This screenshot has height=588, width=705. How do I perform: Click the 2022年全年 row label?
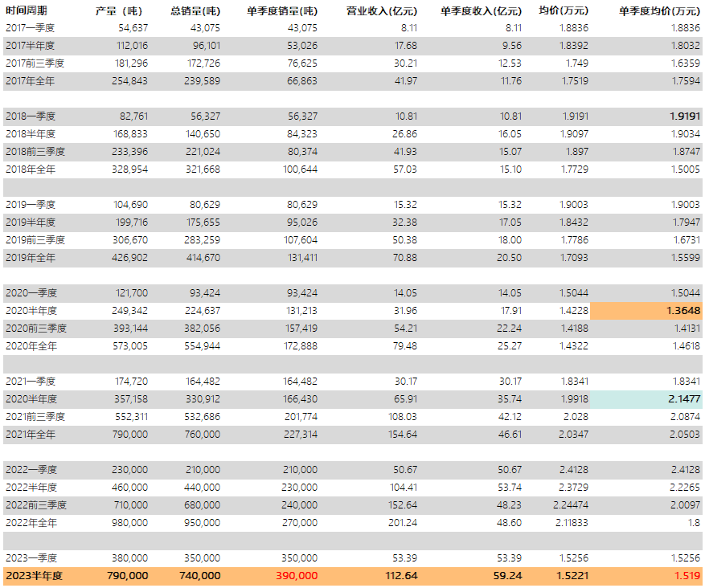point(31,523)
